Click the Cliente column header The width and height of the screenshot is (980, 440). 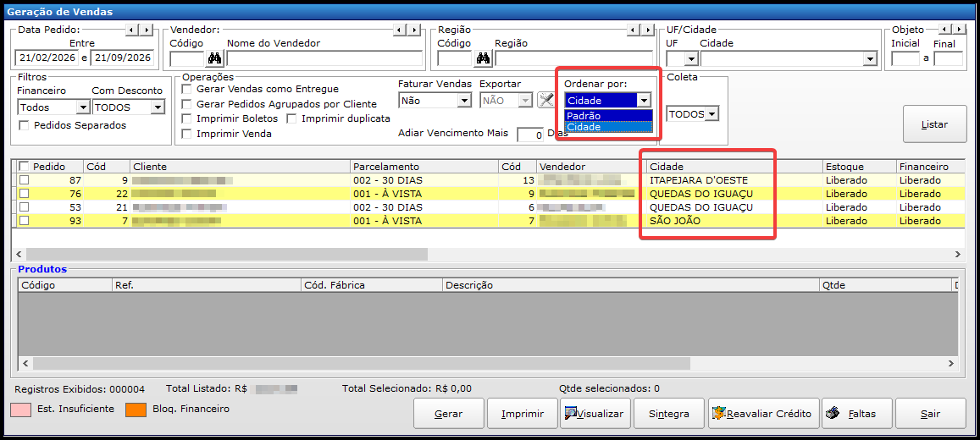(240, 167)
